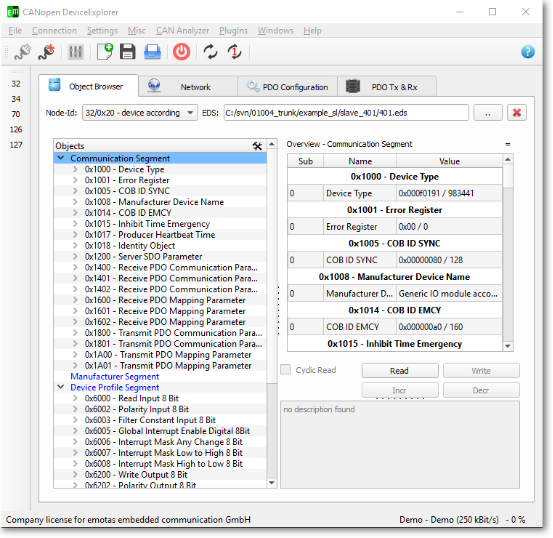The width and height of the screenshot is (553, 538).
Task: Click the Read button
Action: click(400, 371)
